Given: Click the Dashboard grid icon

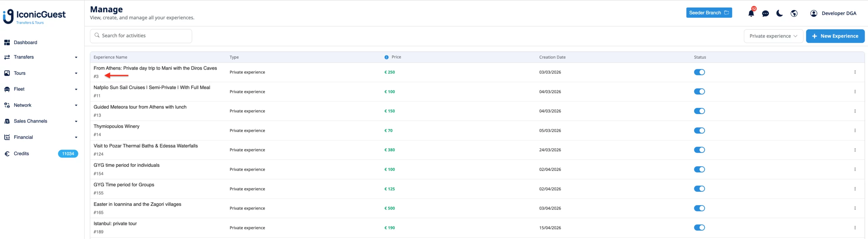Looking at the screenshot, I should tap(7, 42).
